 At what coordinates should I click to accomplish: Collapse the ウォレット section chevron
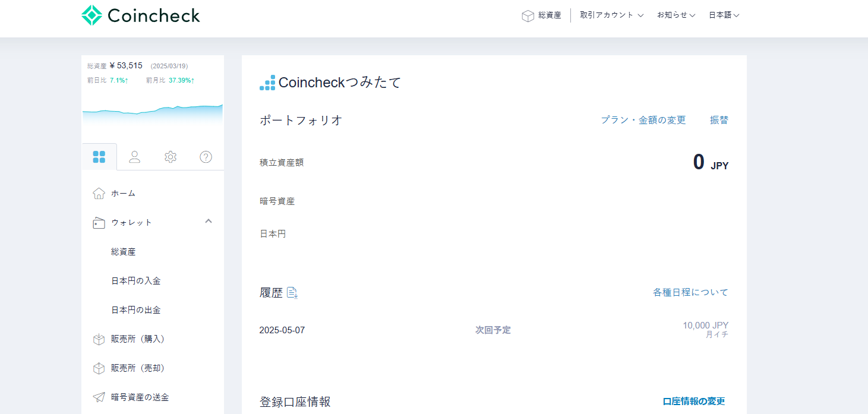pos(208,220)
